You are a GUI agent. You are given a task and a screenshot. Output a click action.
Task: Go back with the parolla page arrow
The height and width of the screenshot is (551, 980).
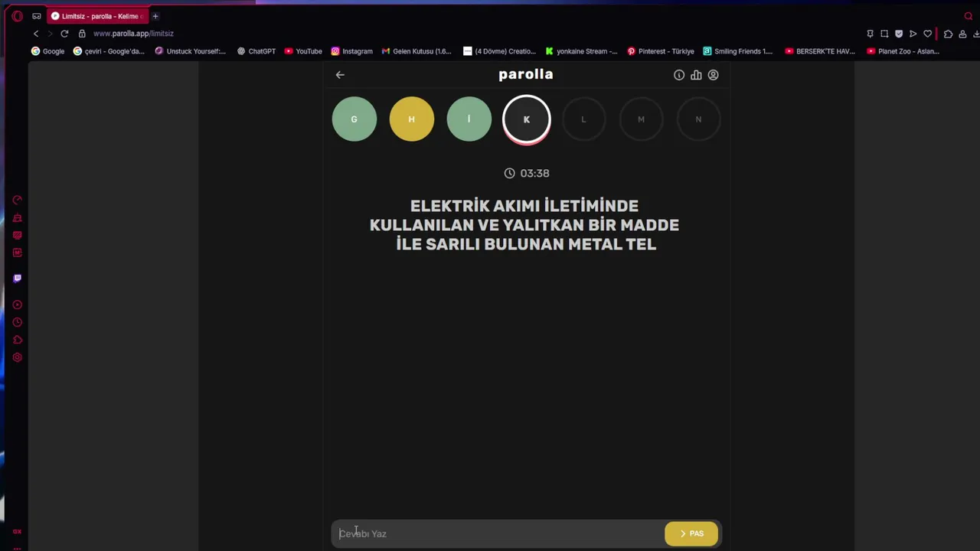pyautogui.click(x=340, y=75)
